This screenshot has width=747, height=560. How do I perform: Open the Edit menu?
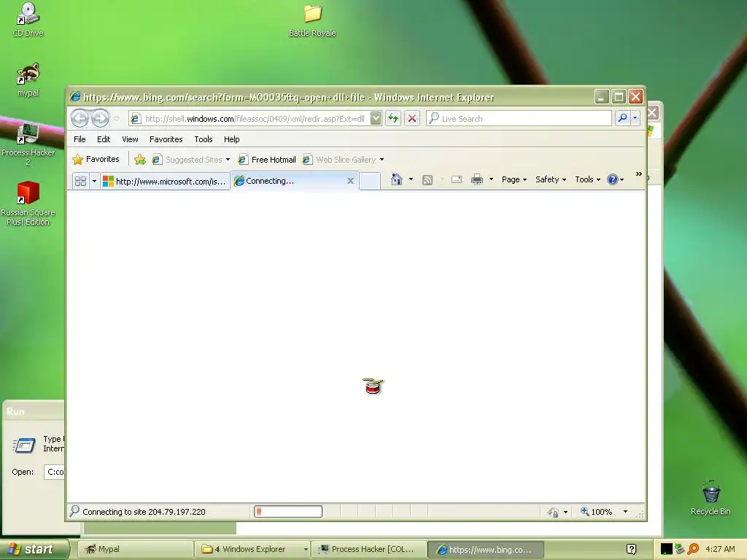(x=104, y=139)
